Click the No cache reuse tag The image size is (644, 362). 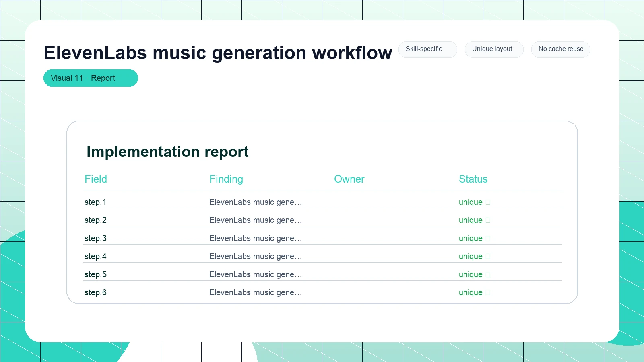560,49
